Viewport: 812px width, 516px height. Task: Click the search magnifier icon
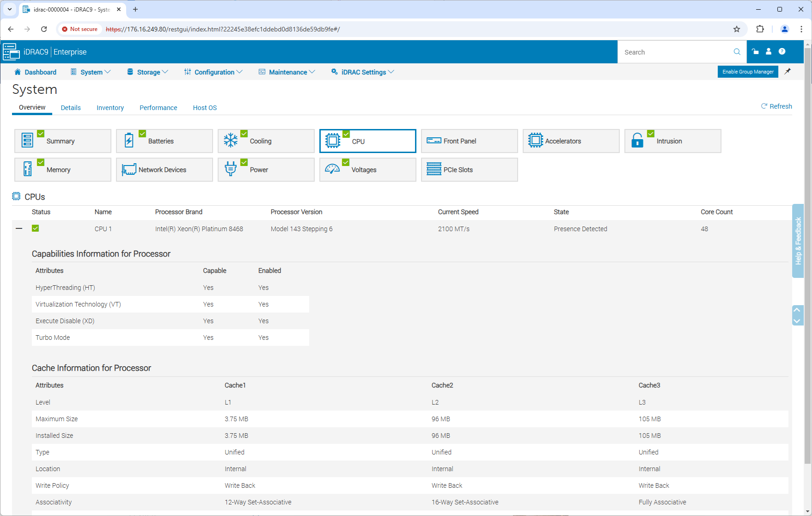point(737,52)
